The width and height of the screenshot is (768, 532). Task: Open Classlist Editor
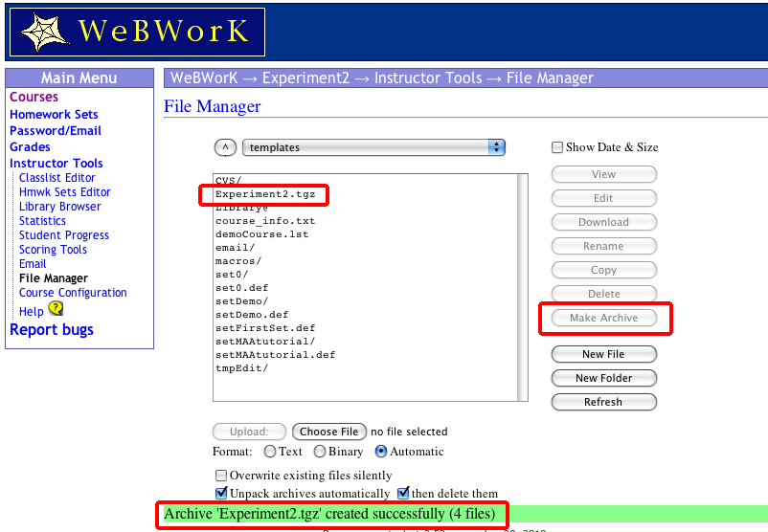point(57,178)
